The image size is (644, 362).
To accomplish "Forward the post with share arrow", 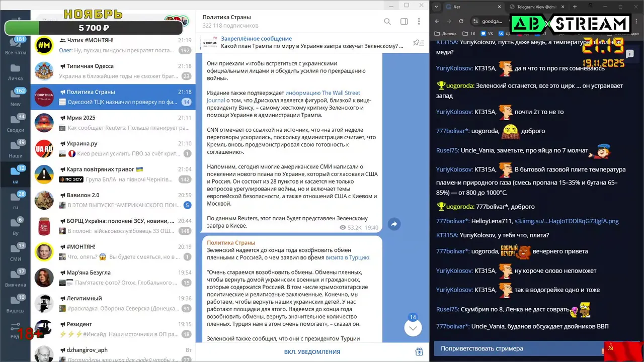I will pyautogui.click(x=394, y=224).
